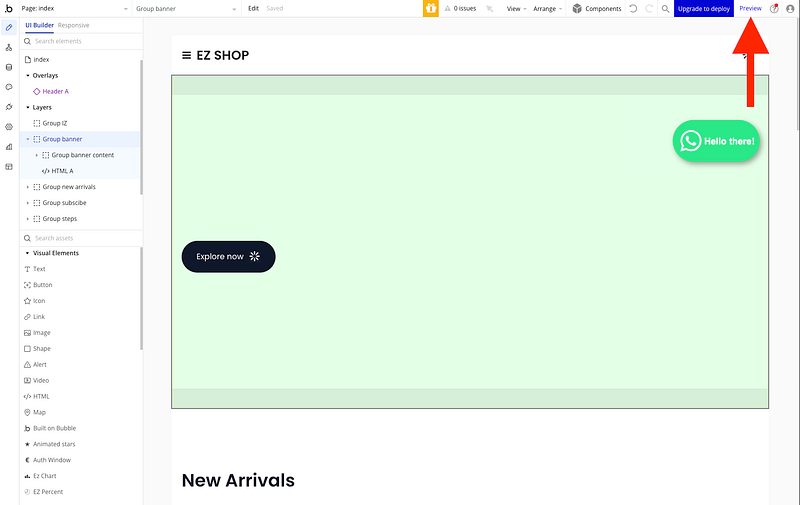Select HTML A in the layers tree

click(62, 171)
